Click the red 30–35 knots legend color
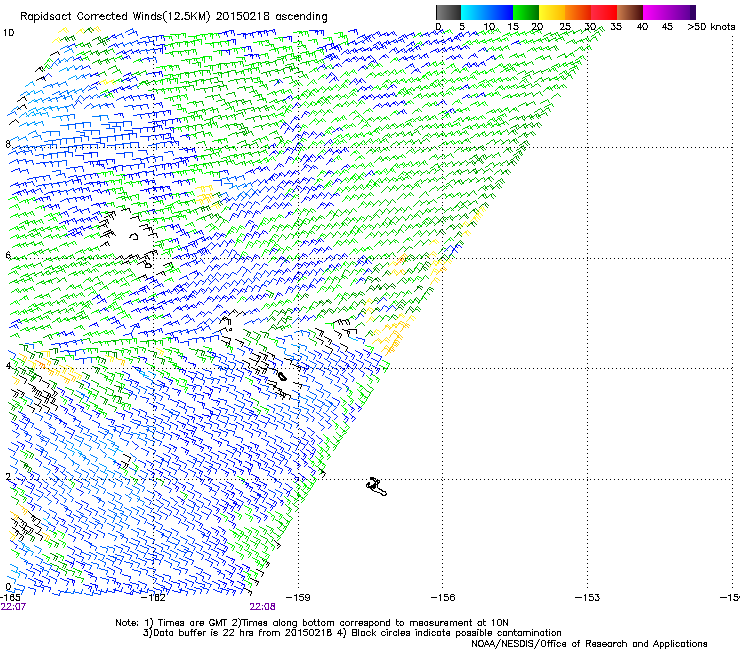 [x=604, y=12]
